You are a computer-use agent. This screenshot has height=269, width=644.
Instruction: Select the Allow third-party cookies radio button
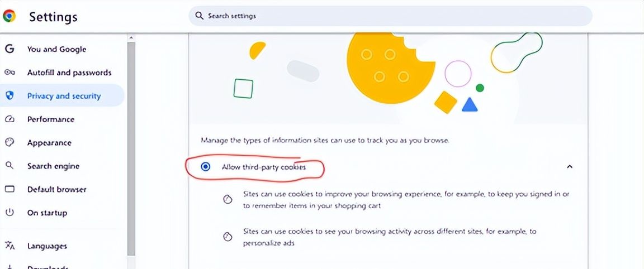point(206,167)
